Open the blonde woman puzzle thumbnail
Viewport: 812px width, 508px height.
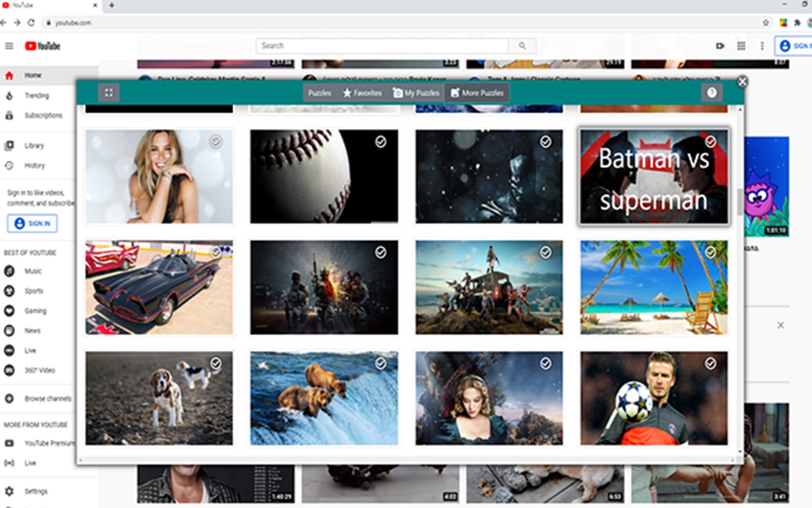point(159,177)
